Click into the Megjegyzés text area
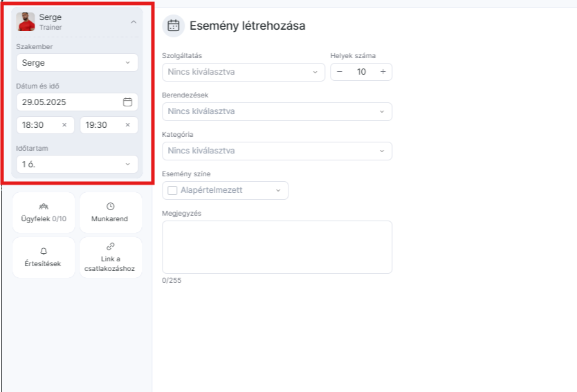 click(277, 247)
